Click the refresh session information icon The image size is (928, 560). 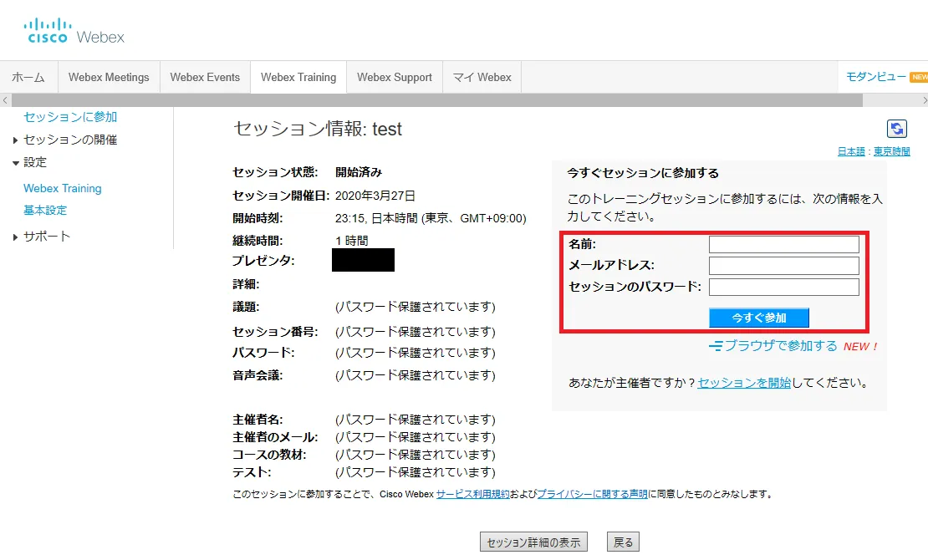tap(896, 129)
